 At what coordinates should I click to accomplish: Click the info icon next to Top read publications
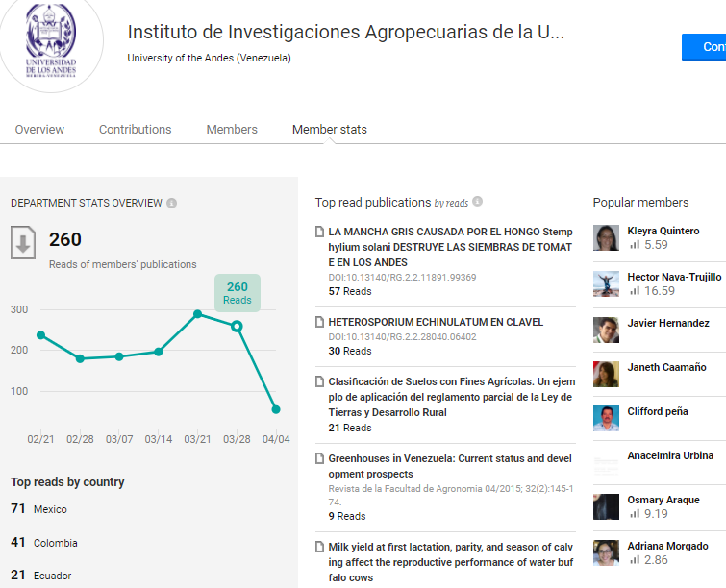477,201
